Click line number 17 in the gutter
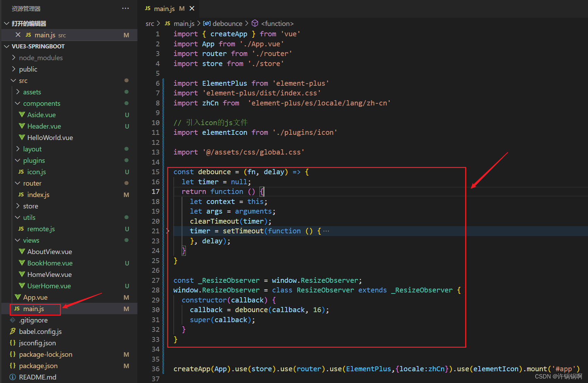Image resolution: width=588 pixels, height=383 pixels. [156, 192]
